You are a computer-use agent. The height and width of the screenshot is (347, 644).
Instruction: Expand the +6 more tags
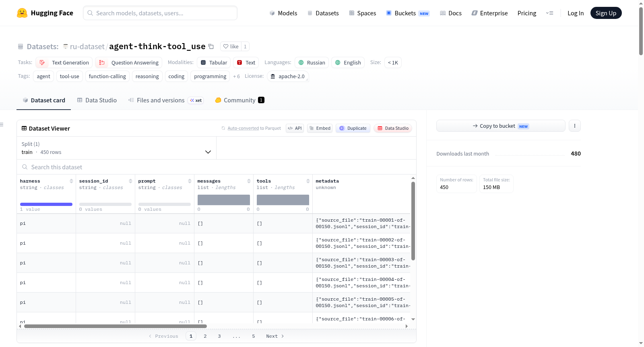(236, 76)
